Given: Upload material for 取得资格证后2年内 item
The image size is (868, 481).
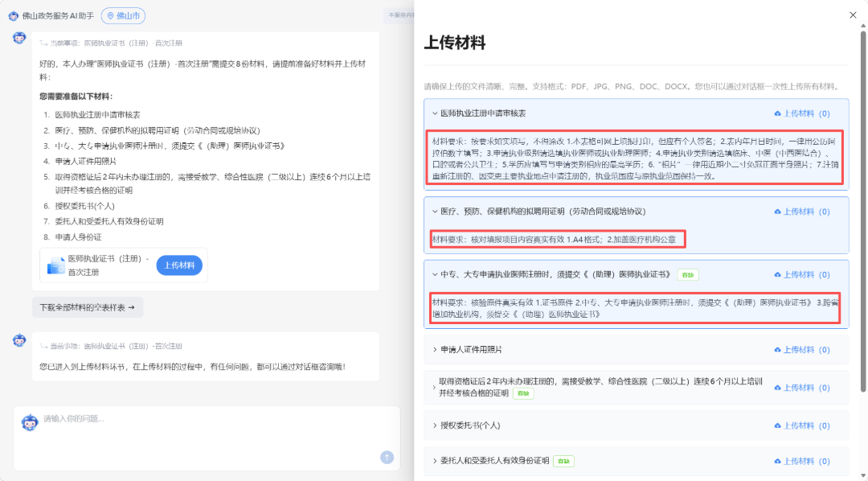Looking at the screenshot, I should [802, 388].
